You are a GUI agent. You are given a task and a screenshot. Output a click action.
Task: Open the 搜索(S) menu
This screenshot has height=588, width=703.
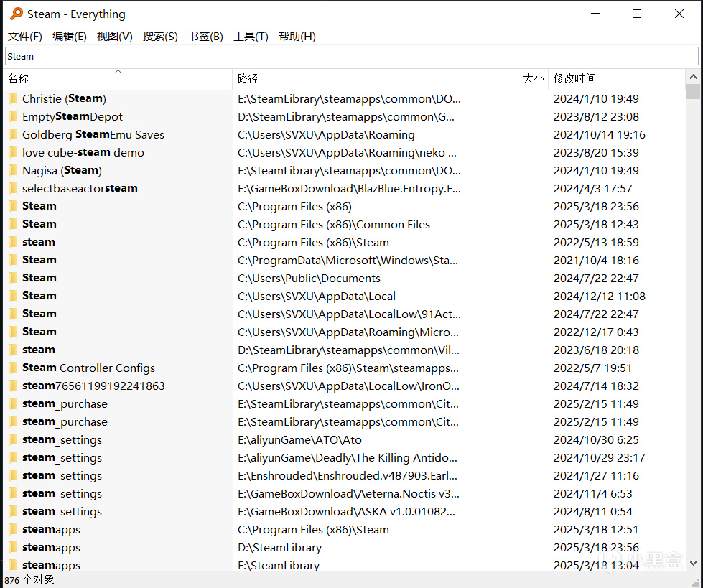click(160, 37)
